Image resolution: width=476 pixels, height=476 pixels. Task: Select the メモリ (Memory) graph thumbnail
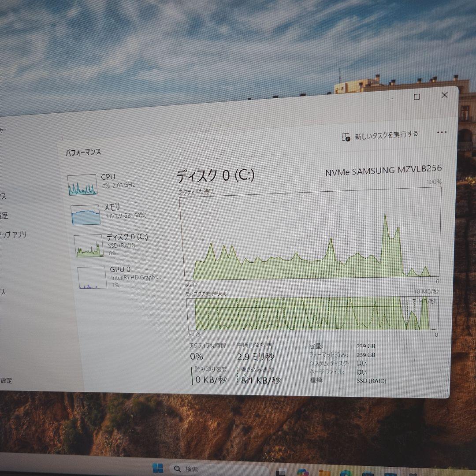tap(86, 215)
